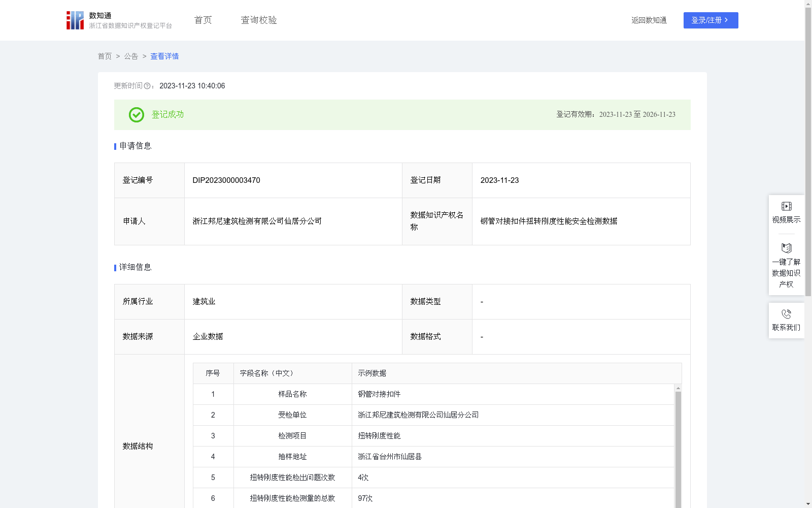Open the 查询校验 nav menu item
This screenshot has height=508, width=812.
pyautogui.click(x=259, y=20)
